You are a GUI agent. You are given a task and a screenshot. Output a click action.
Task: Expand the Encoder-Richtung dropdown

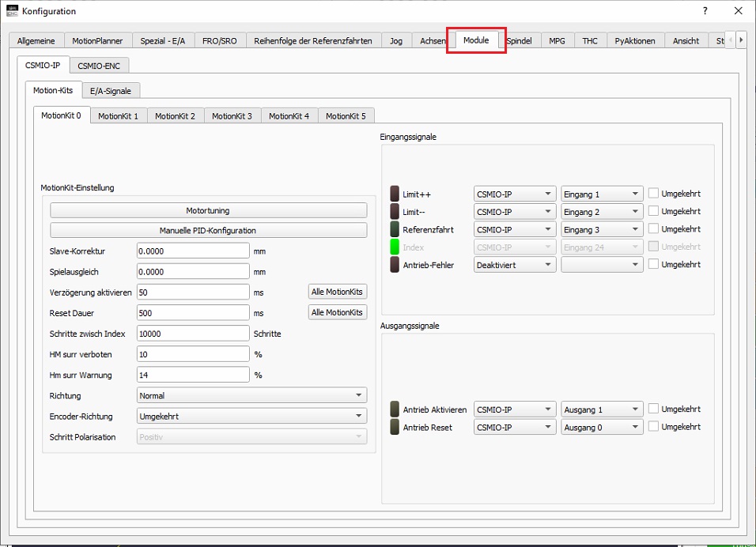point(251,416)
